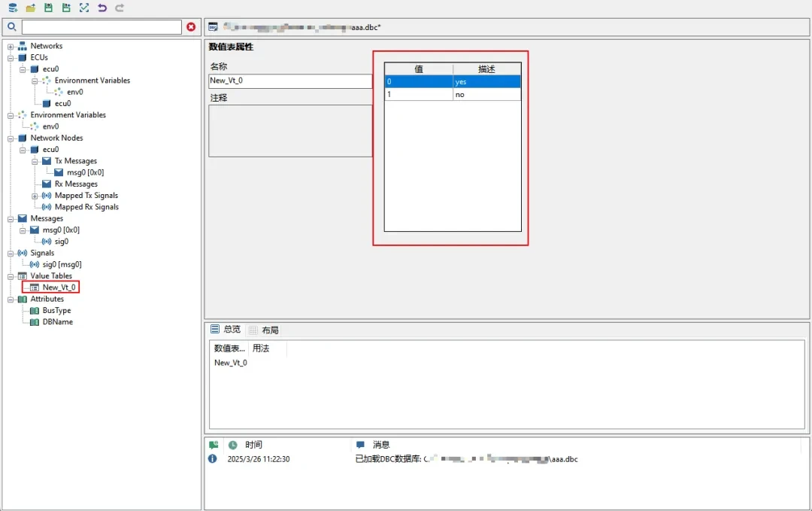The image size is (812, 511).
Task: Click the open DBC file folder icon
Action: coord(31,8)
